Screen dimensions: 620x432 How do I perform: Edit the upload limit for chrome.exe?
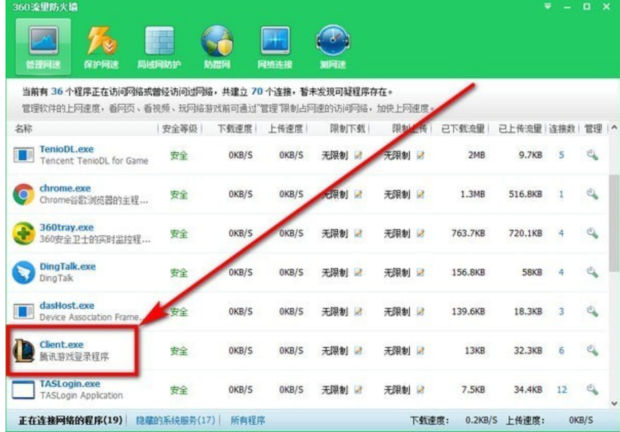pyautogui.click(x=420, y=194)
